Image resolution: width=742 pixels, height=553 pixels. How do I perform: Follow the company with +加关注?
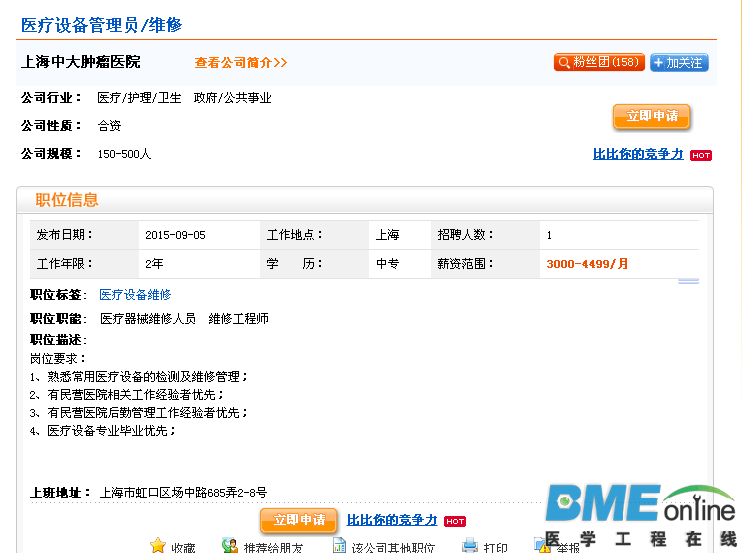pyautogui.click(x=679, y=62)
